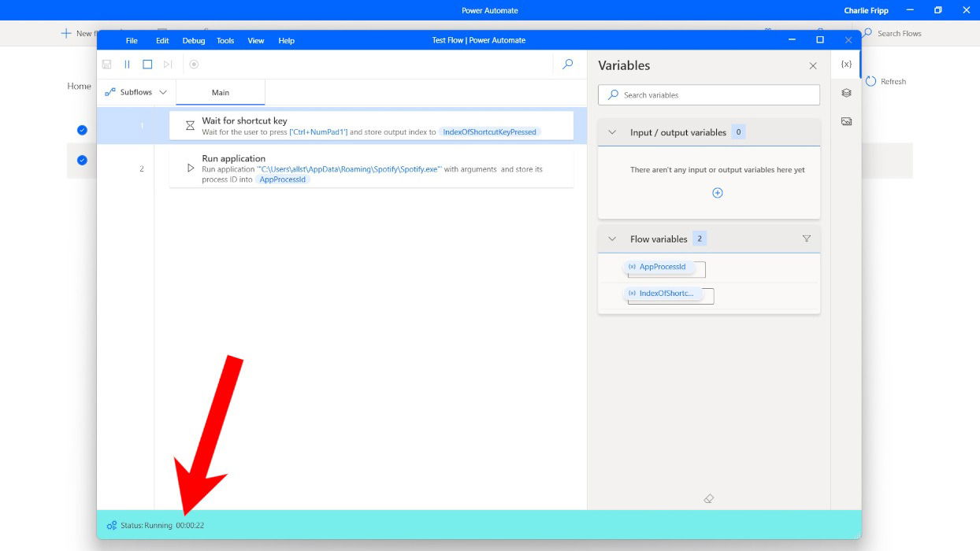The image size is (980, 551).
Task: Add a new input/output variable
Action: tap(717, 192)
